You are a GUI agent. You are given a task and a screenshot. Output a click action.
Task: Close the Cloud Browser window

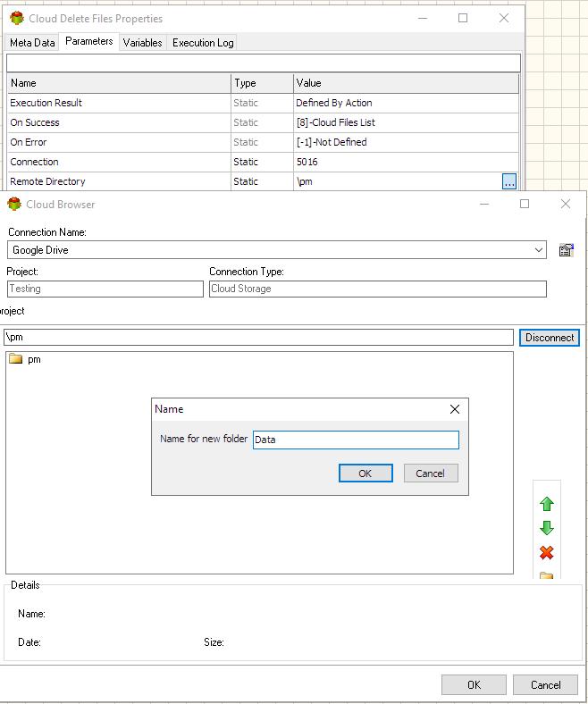click(566, 204)
